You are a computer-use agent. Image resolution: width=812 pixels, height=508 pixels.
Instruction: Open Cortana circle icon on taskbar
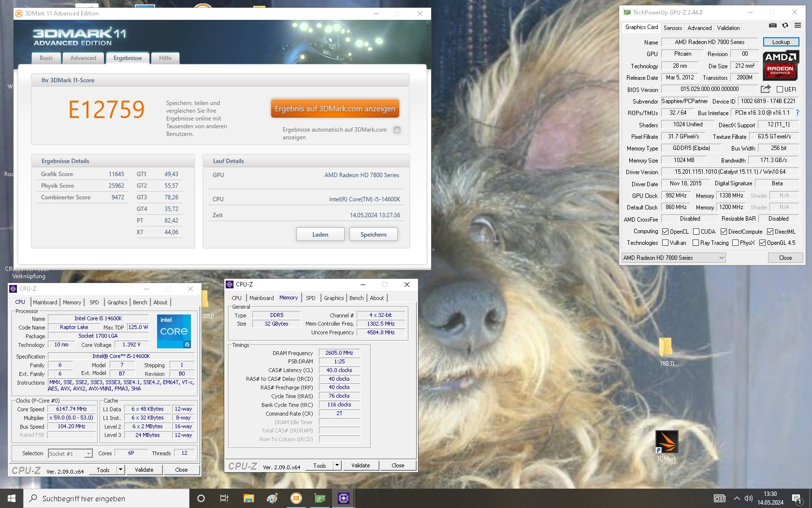[201, 498]
